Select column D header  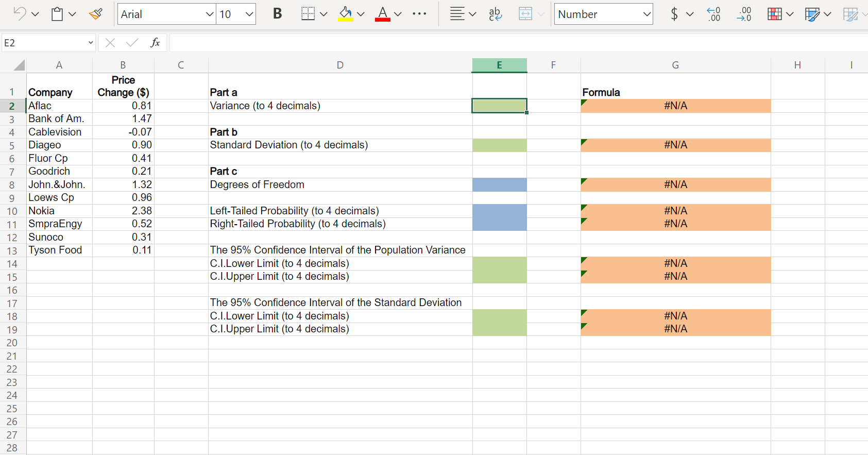pos(340,65)
